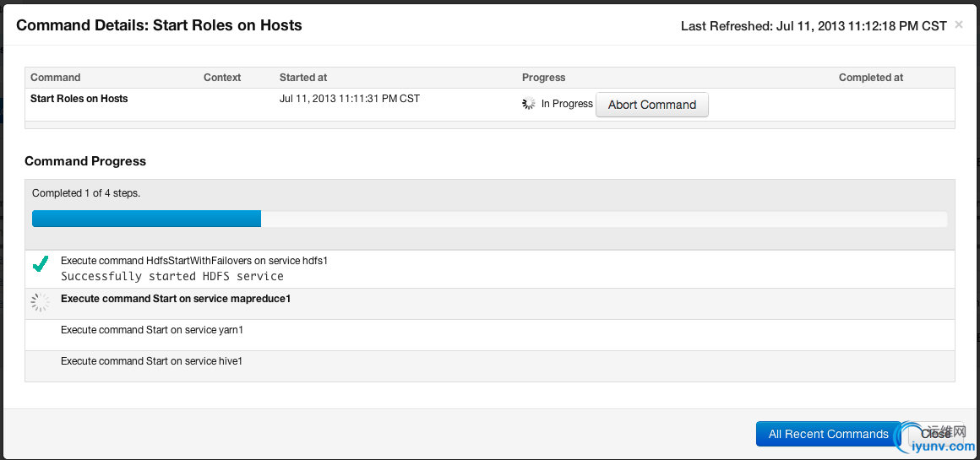The height and width of the screenshot is (460, 980).
Task: Close the dialog using the top-right X
Action: pyautogui.click(x=959, y=24)
